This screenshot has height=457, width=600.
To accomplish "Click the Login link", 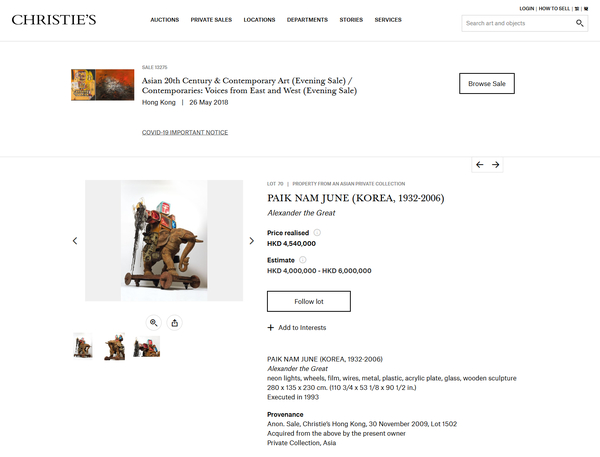I will pyautogui.click(x=527, y=8).
